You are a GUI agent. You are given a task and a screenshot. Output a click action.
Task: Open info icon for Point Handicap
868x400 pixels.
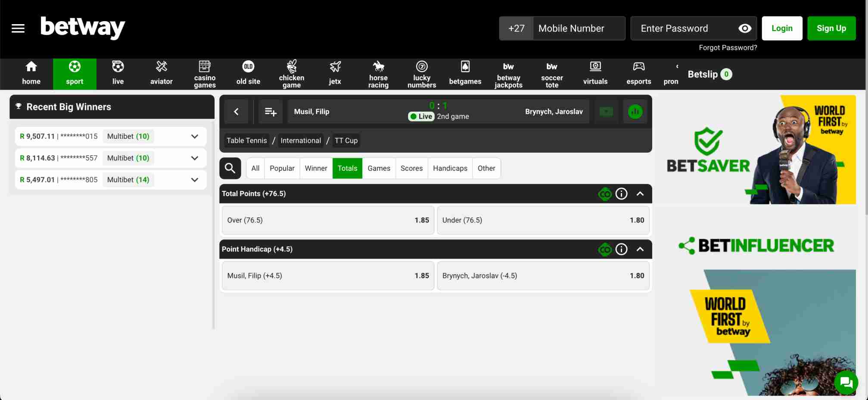(621, 249)
